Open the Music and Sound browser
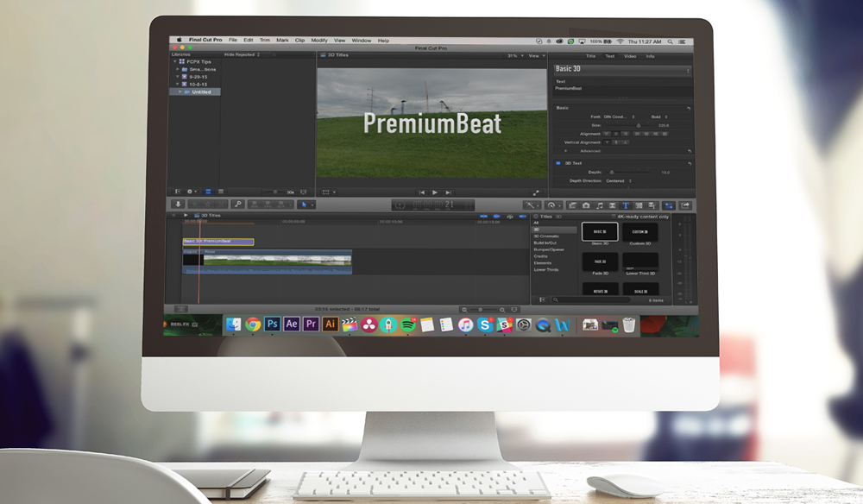Image resolution: width=863 pixels, height=504 pixels. (x=600, y=205)
